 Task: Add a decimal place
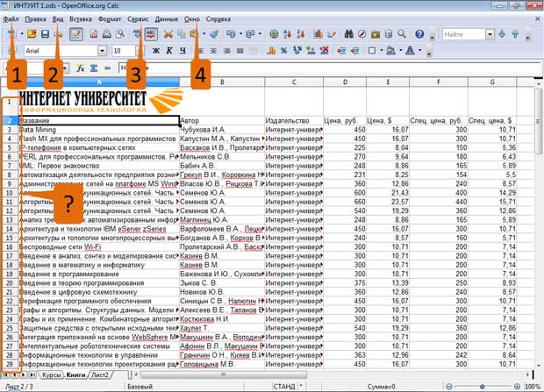(x=311, y=51)
